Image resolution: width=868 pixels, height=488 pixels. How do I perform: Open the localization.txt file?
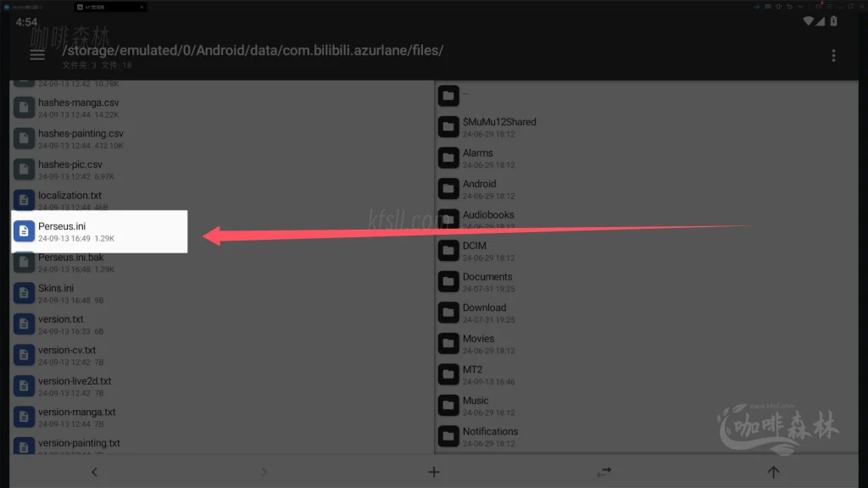coord(221,201)
